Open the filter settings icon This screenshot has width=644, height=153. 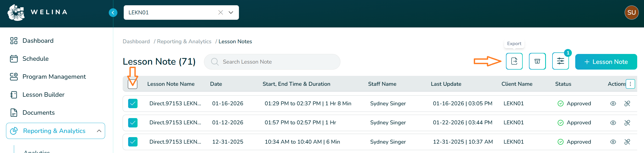click(x=560, y=61)
